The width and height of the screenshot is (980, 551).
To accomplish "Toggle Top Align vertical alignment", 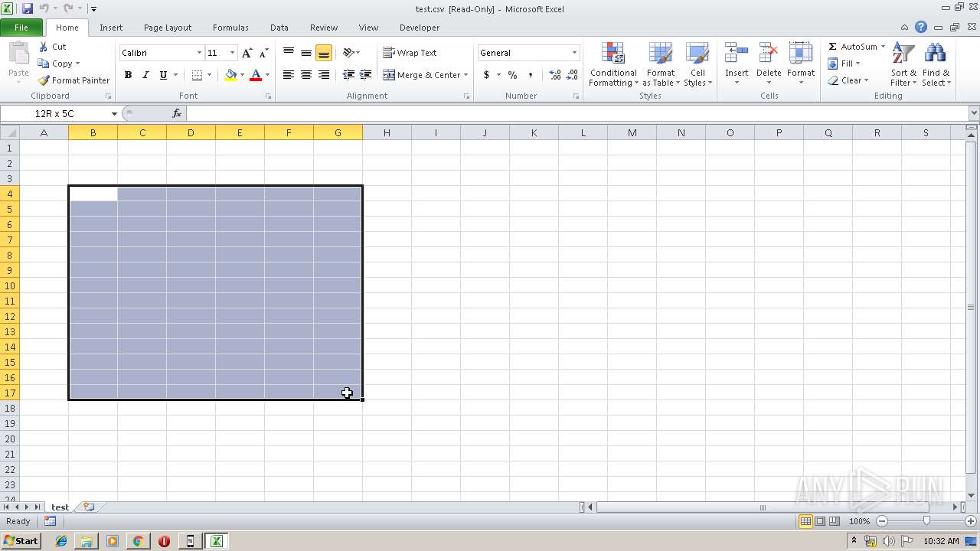I will [x=289, y=53].
